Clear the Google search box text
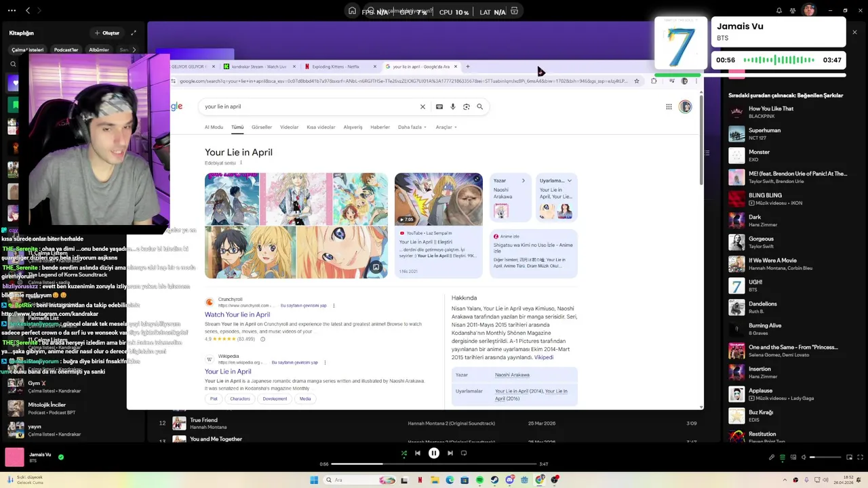The image size is (868, 488). pyautogui.click(x=422, y=106)
